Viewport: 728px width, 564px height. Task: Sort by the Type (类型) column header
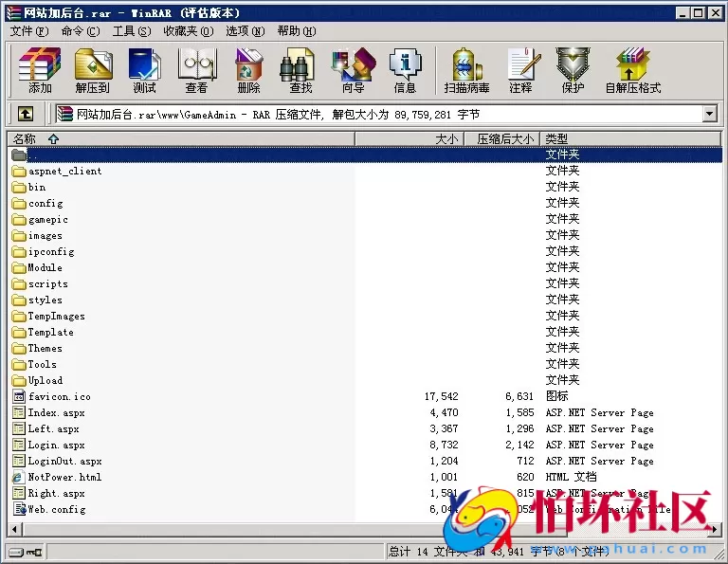click(x=631, y=138)
